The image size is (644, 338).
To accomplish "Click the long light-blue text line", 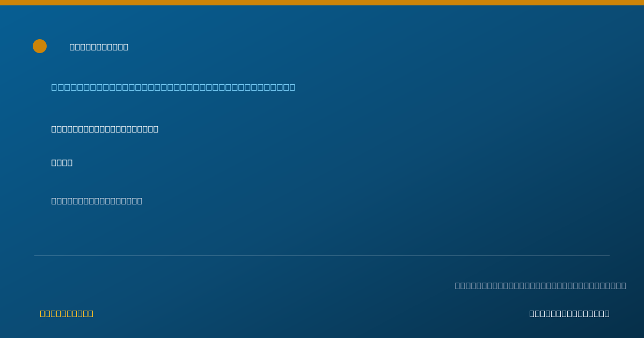I will (x=173, y=87).
